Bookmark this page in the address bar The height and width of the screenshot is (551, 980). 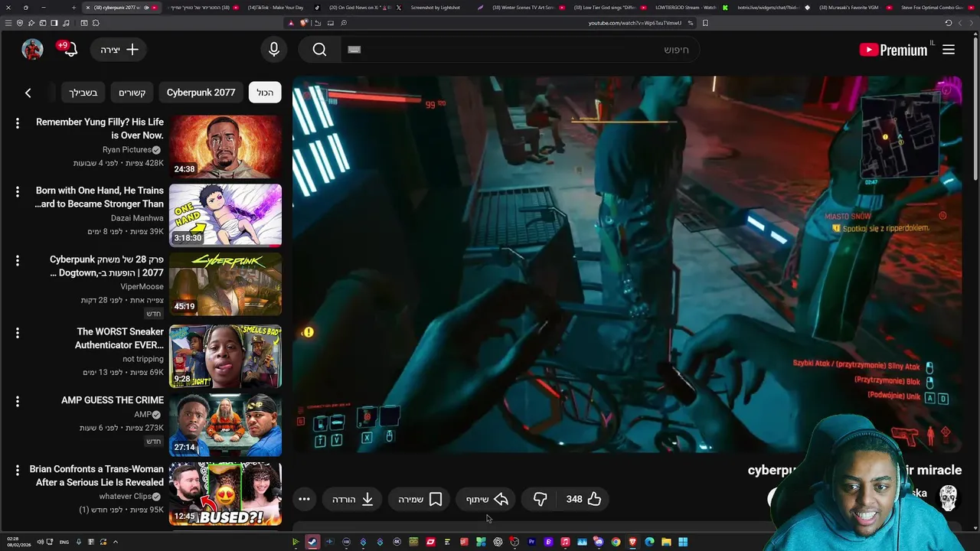tap(705, 23)
